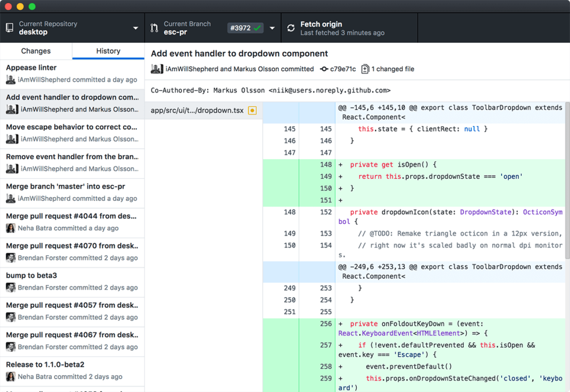The image size is (570, 392).
Task: Click the author avatar in the commit header
Action: click(x=156, y=69)
